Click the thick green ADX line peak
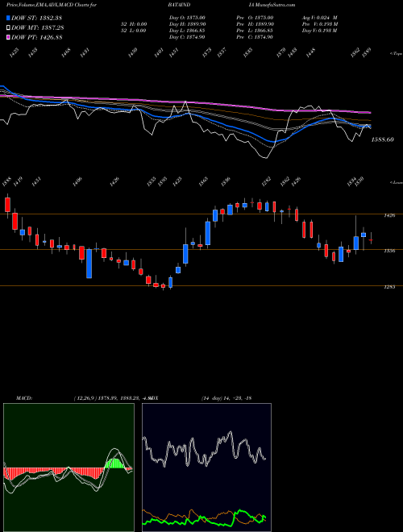Image resolution: width=403 pixels, height=532 pixels. (x=241, y=511)
